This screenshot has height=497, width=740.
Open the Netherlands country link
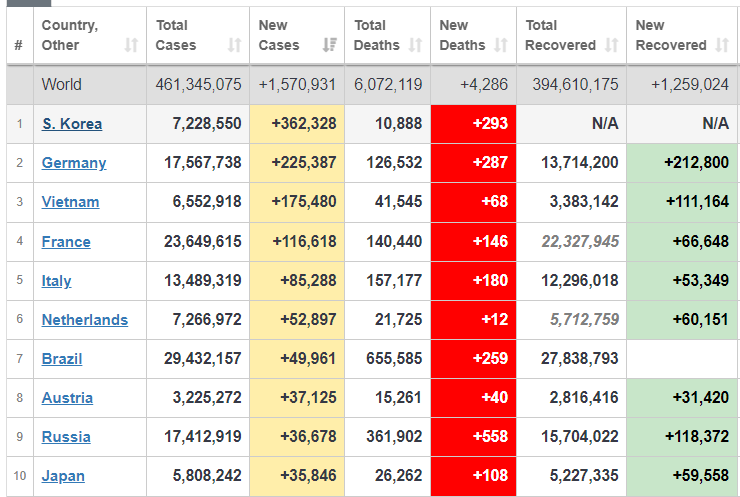click(84, 320)
